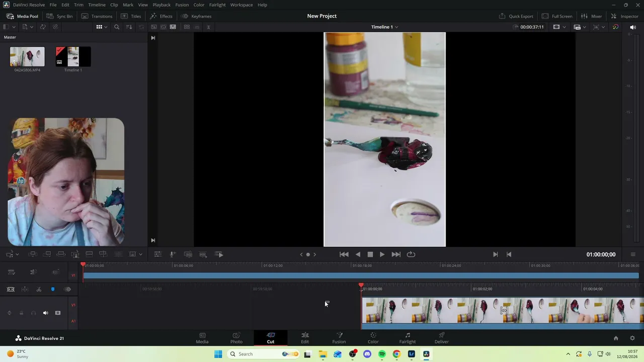Screen dimensions: 644x362
Task: Select the 042A5806.MP4 clip thumbnail
Action: pyautogui.click(x=27, y=57)
